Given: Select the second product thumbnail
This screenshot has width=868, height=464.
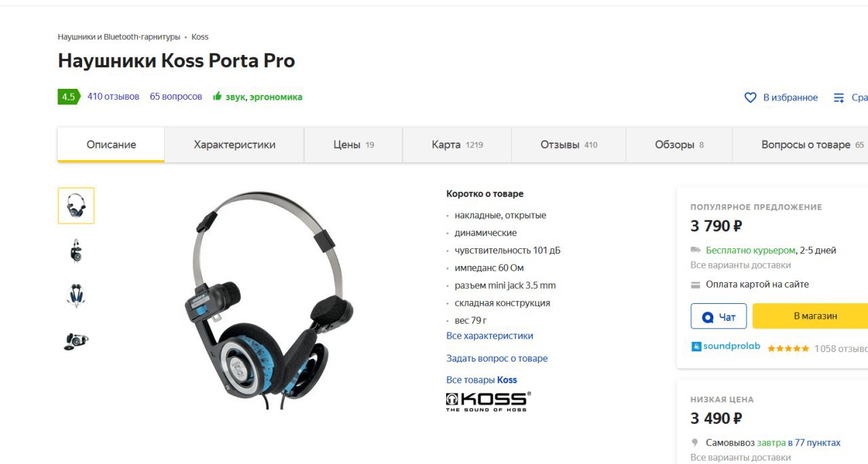Looking at the screenshot, I should (76, 250).
